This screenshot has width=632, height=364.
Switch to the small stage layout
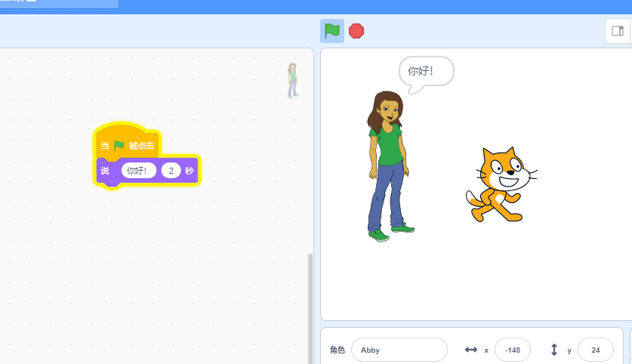pos(618,31)
